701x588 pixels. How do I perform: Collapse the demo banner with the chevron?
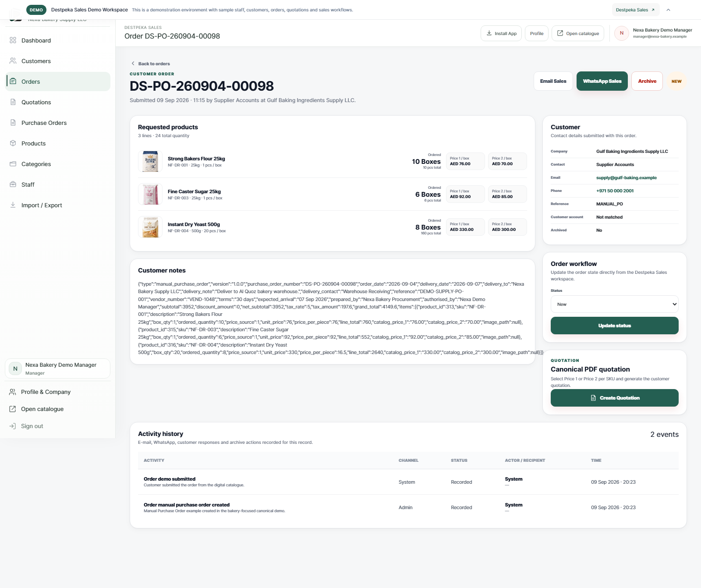pos(668,10)
